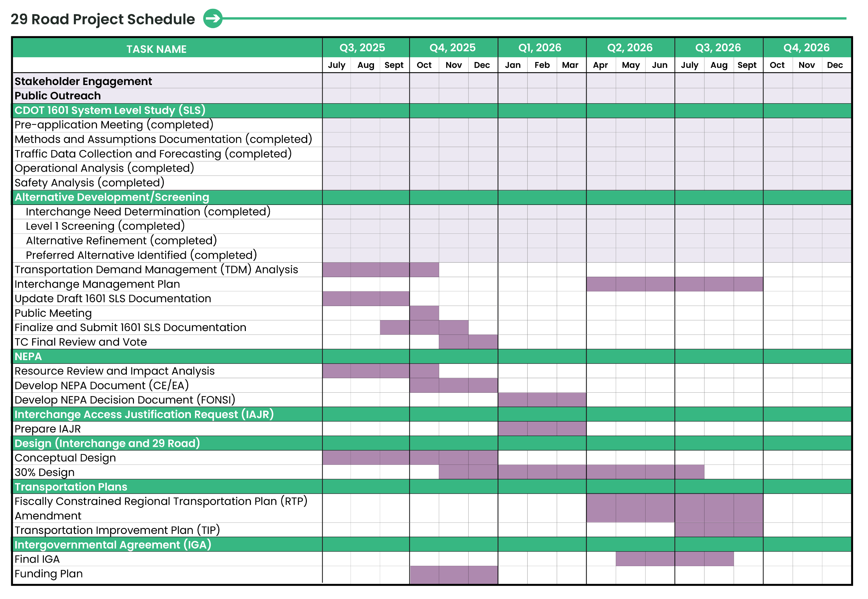868x599 pixels.
Task: Click the Interchange Management Plan task
Action: (97, 284)
